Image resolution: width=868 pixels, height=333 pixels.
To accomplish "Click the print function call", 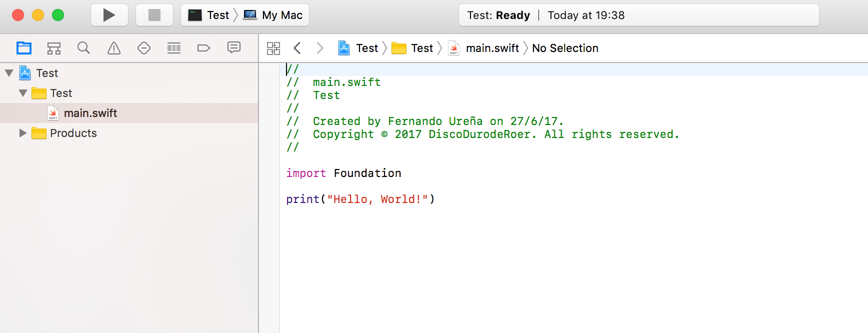I will [302, 199].
